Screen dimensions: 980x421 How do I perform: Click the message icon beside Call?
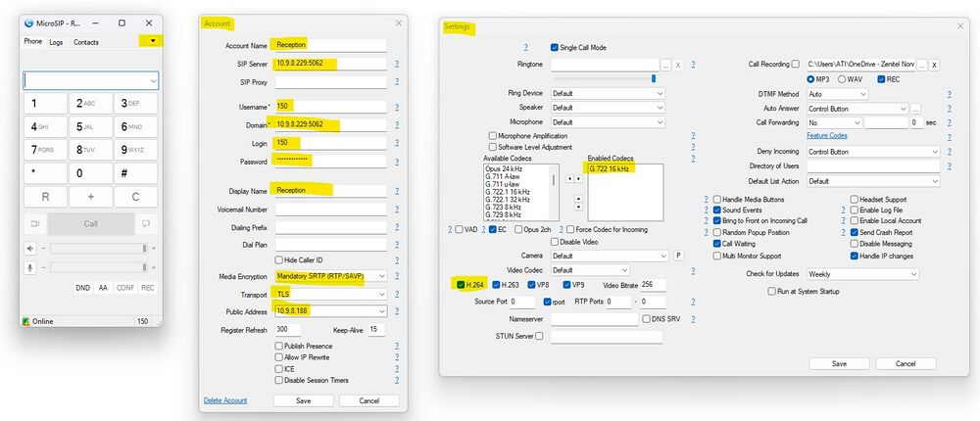146,223
